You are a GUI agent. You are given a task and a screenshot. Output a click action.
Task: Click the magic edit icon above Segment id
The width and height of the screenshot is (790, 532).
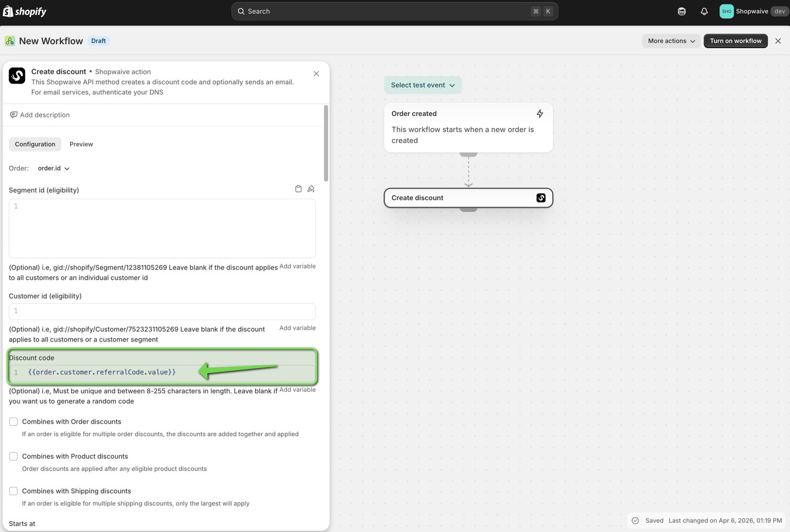coord(311,189)
